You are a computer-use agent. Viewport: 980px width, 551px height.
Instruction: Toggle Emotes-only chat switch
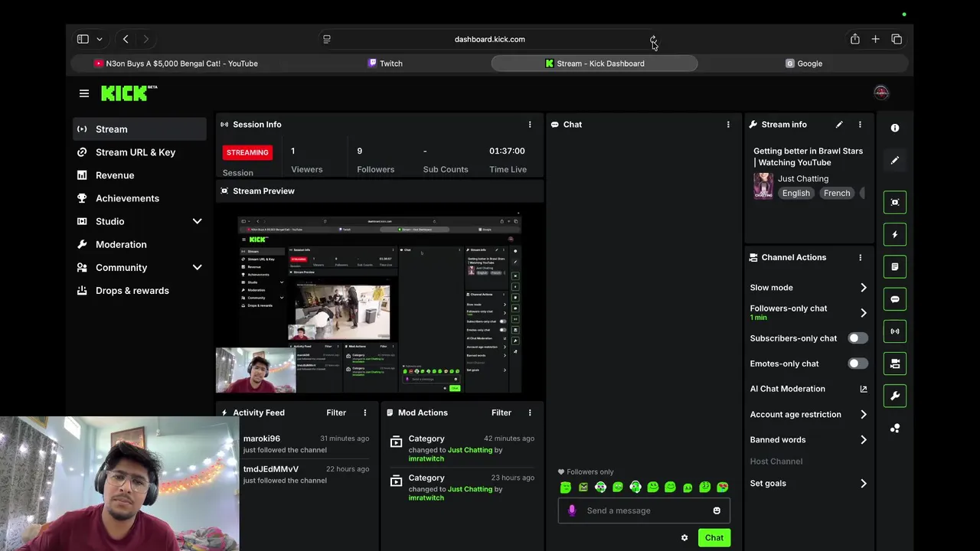pos(857,364)
